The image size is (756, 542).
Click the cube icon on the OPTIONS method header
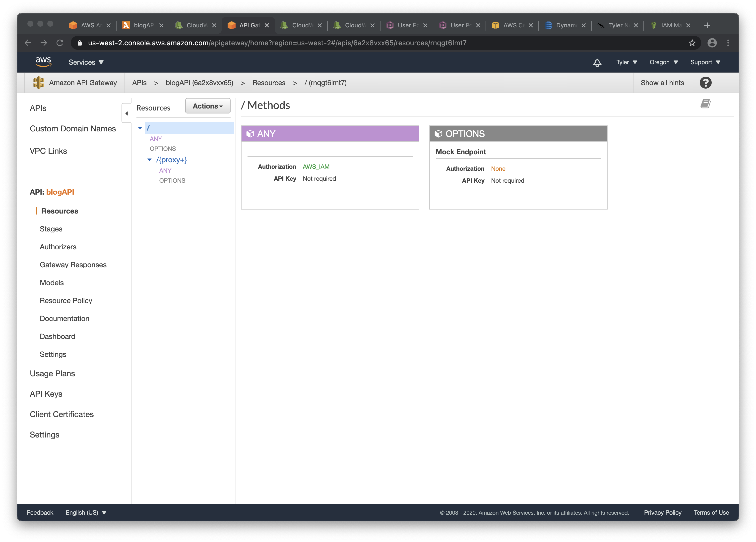[438, 134]
